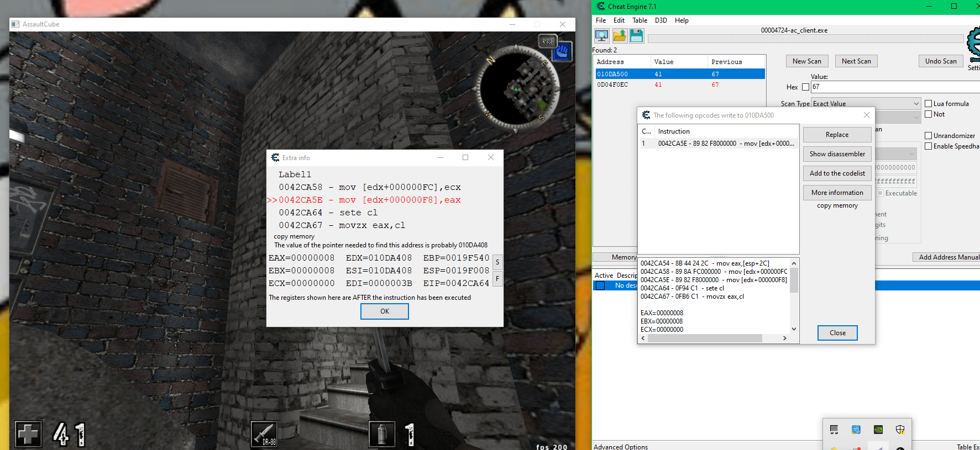
Task: Click the Close button in opcodes dialog
Action: tap(837, 333)
